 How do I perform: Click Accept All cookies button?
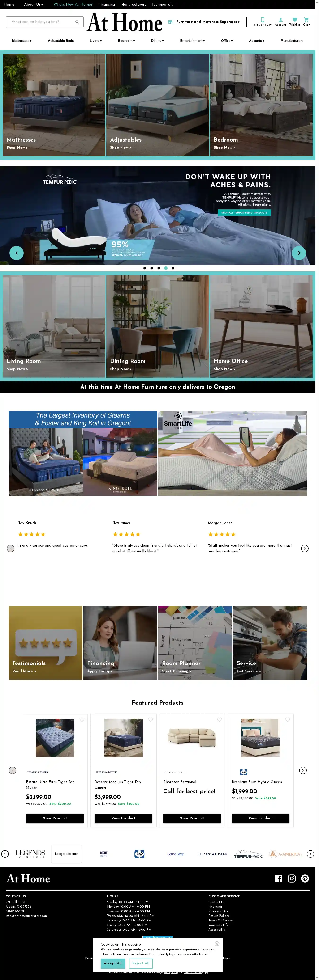click(x=113, y=963)
